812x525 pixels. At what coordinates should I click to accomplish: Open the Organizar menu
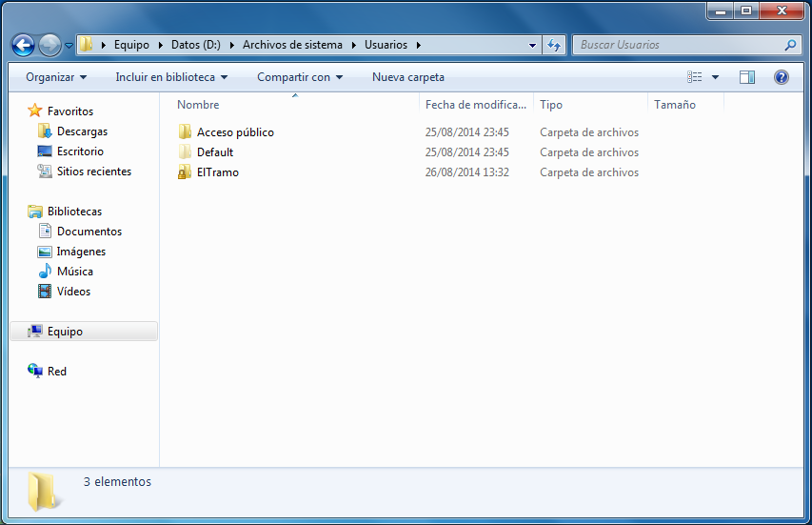coord(56,77)
